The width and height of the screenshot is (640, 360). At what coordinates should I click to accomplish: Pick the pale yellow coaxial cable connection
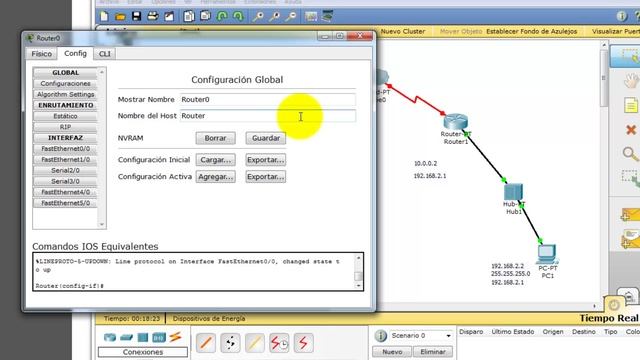255,343
